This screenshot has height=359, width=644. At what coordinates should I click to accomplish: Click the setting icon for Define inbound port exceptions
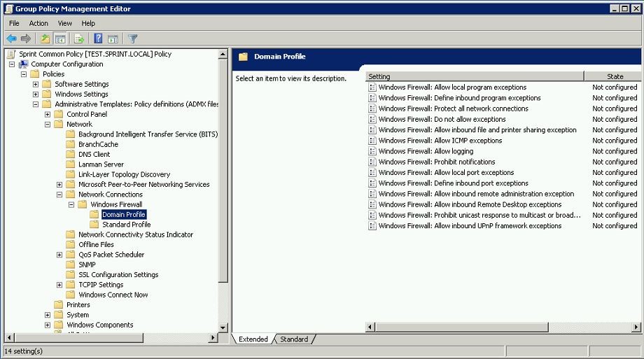coord(372,183)
